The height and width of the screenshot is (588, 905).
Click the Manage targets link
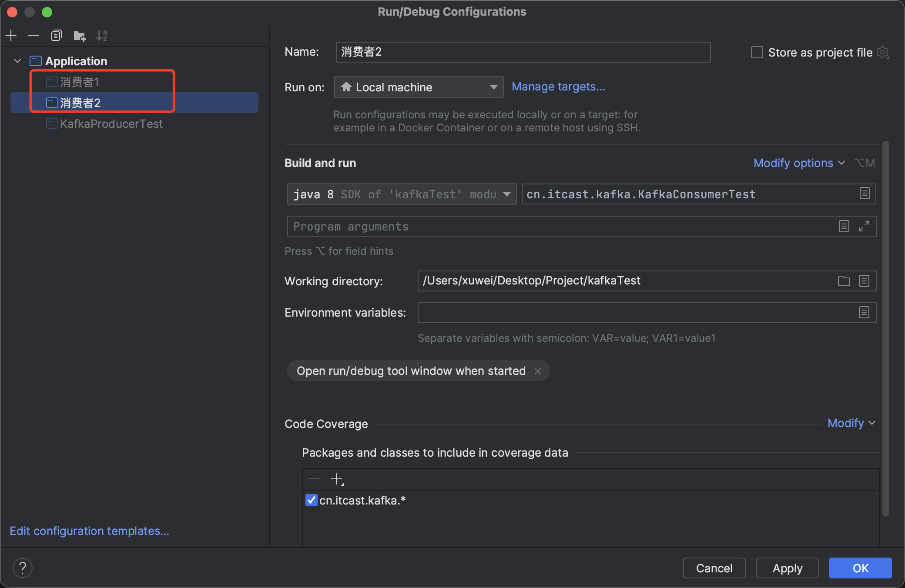tap(558, 87)
